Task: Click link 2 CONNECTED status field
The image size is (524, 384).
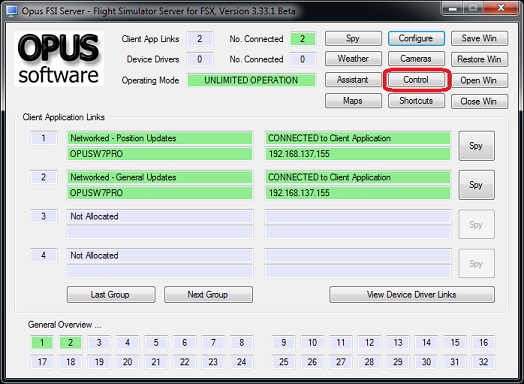Action: click(358, 177)
